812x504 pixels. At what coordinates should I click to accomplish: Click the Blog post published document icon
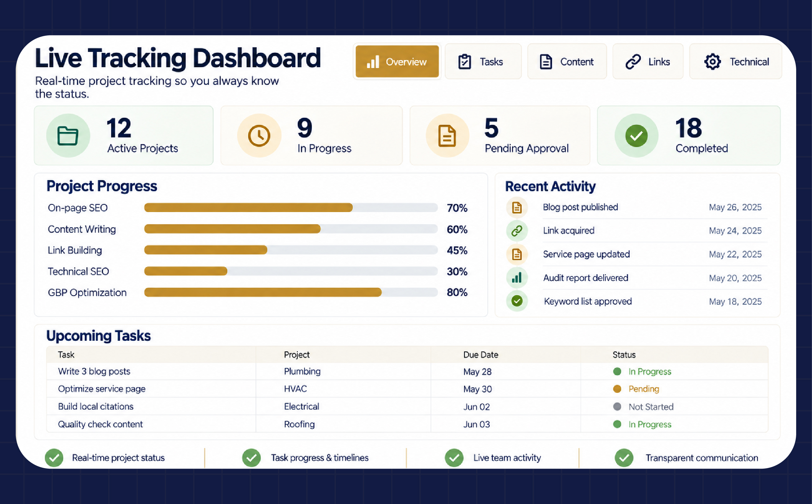(x=517, y=207)
